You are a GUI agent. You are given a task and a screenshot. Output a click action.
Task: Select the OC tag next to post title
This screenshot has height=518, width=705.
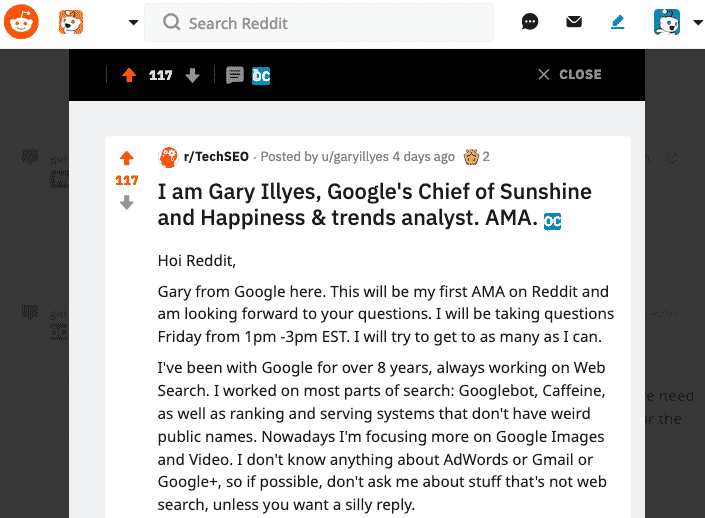(552, 221)
